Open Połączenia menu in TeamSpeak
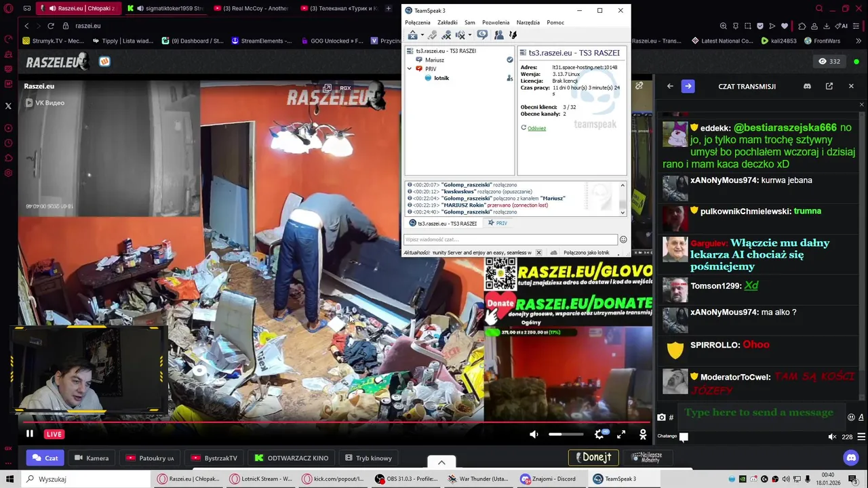The image size is (868, 488). (x=418, y=22)
